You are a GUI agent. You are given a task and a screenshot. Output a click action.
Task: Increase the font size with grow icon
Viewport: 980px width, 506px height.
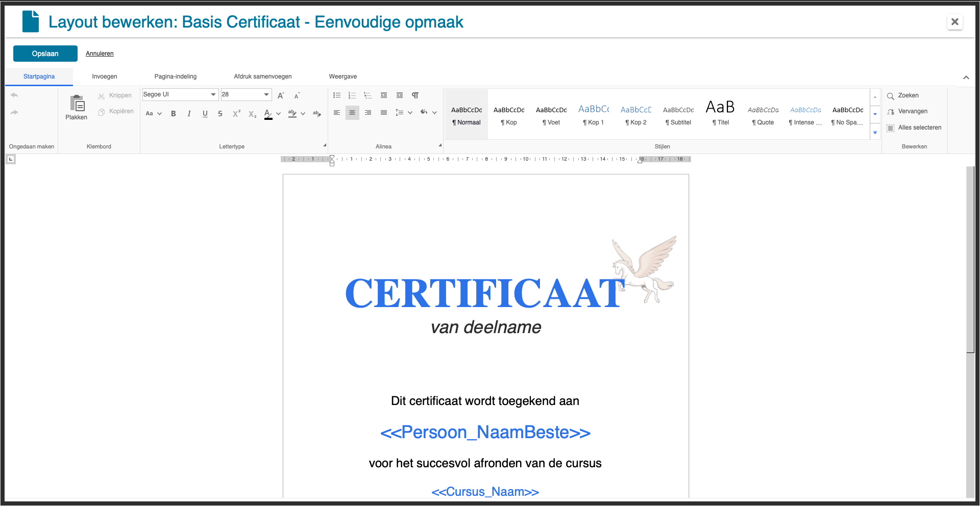point(281,95)
